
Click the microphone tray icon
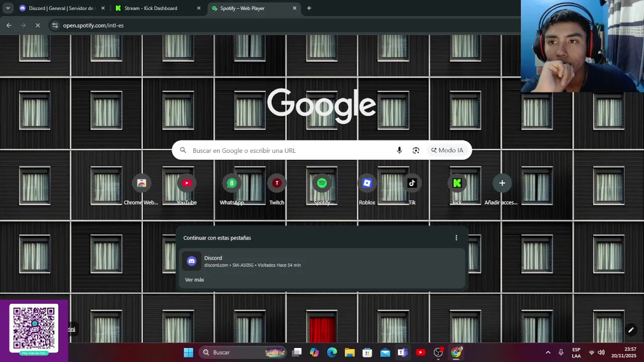tap(561, 352)
